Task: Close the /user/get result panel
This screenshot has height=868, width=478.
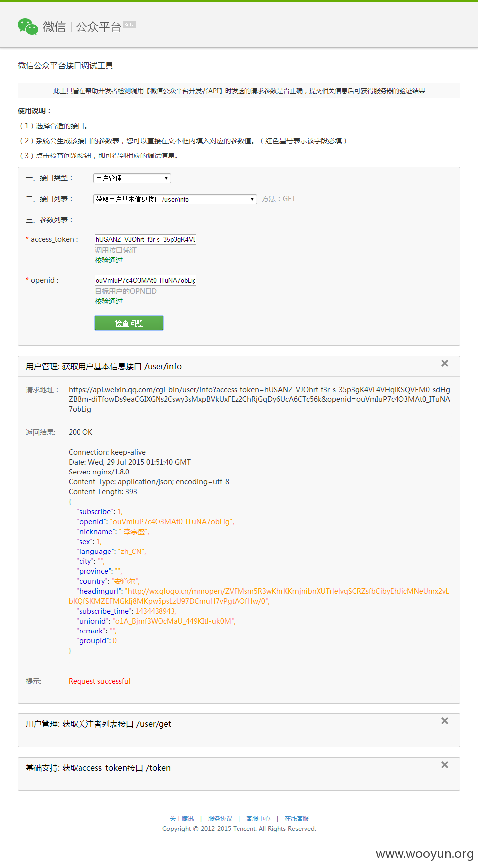Action: pyautogui.click(x=445, y=721)
